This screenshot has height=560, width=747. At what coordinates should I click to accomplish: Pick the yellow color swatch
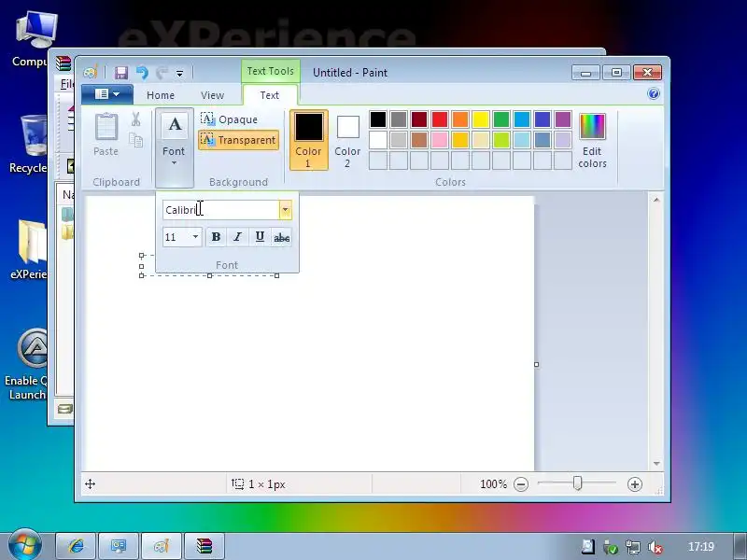click(x=481, y=119)
